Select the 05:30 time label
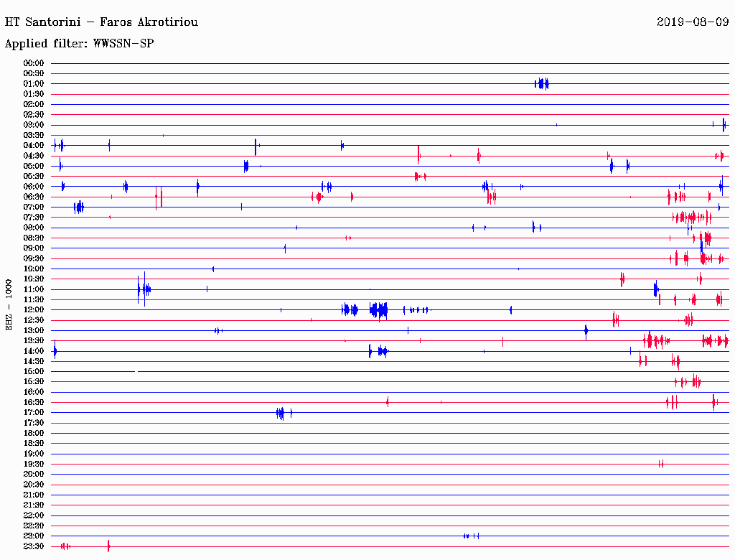 [34, 177]
